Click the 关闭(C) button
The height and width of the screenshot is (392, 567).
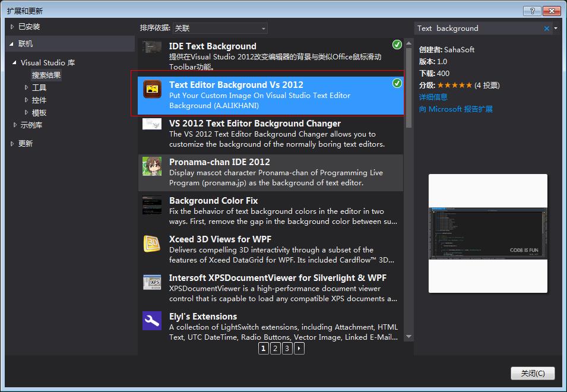point(533,373)
